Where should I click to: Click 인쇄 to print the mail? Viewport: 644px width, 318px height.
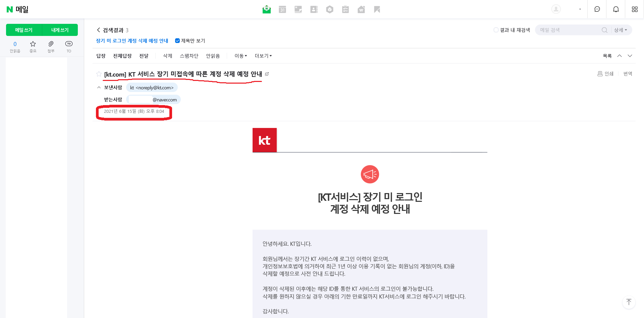pyautogui.click(x=605, y=74)
